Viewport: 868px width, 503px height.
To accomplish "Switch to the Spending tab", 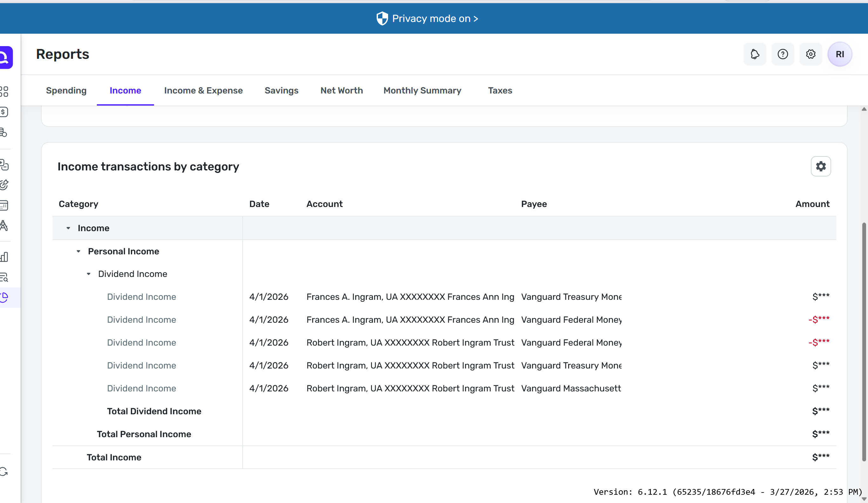I will (66, 90).
